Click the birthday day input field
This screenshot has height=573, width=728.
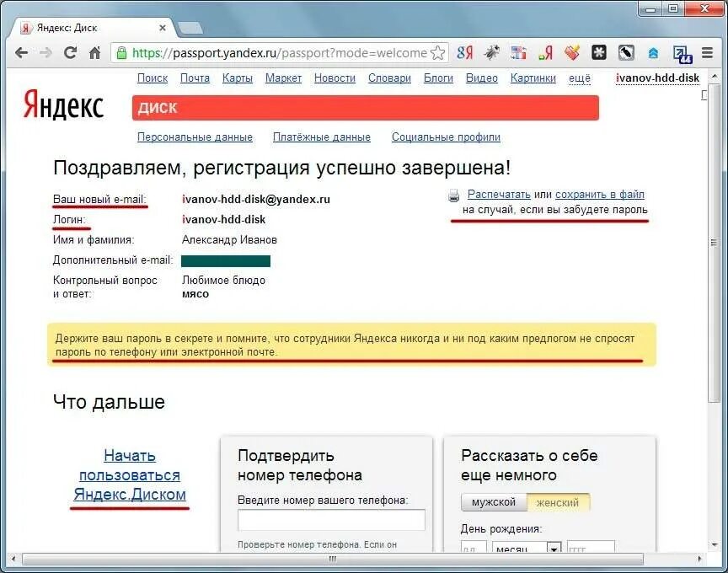[474, 547]
